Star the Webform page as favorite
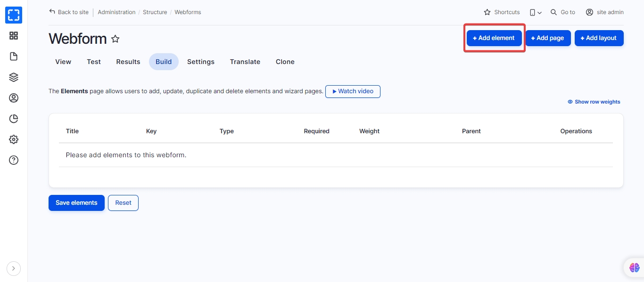The height and width of the screenshot is (282, 644). point(115,39)
